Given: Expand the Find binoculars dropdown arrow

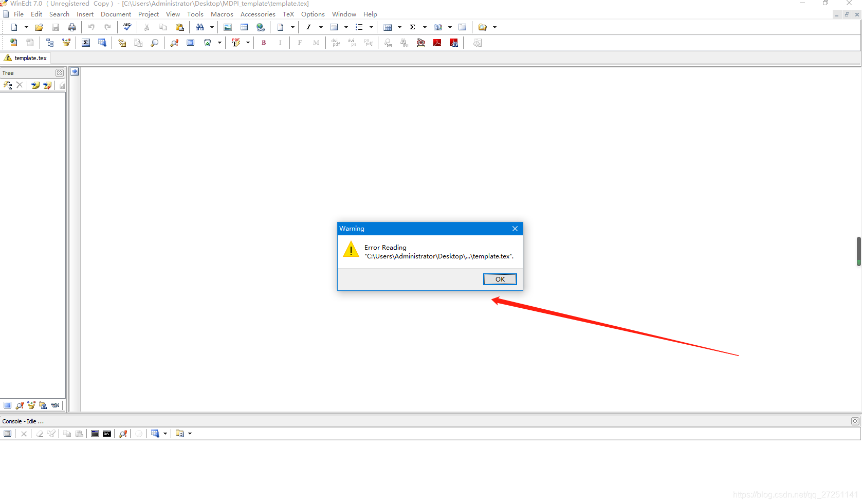Looking at the screenshot, I should pyautogui.click(x=212, y=27).
